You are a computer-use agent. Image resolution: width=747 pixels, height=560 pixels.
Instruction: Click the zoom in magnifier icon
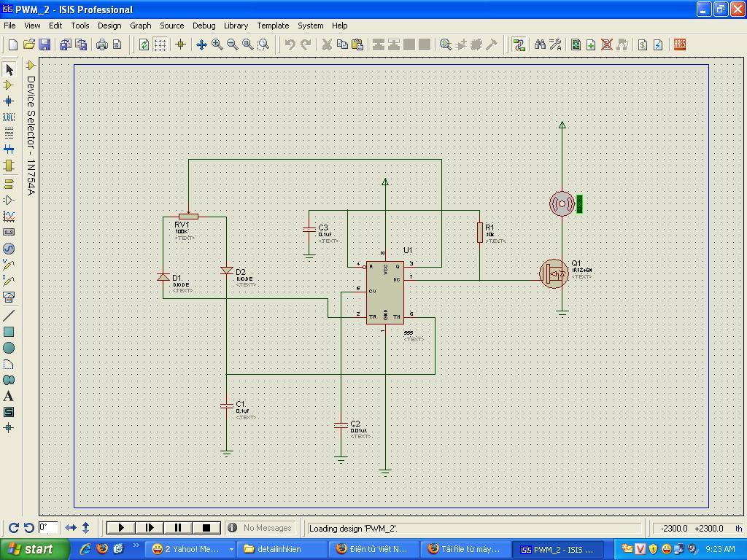coord(217,44)
